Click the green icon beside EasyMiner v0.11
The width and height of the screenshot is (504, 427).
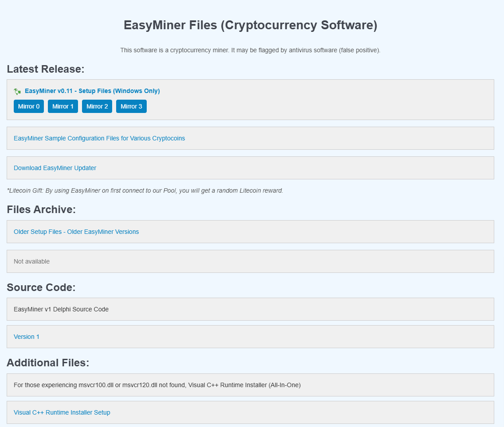point(17,91)
